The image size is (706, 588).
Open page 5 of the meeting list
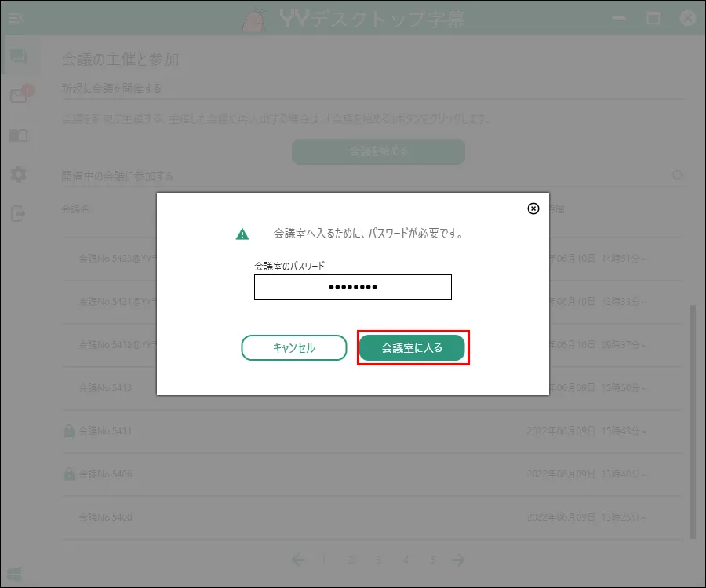tap(433, 560)
